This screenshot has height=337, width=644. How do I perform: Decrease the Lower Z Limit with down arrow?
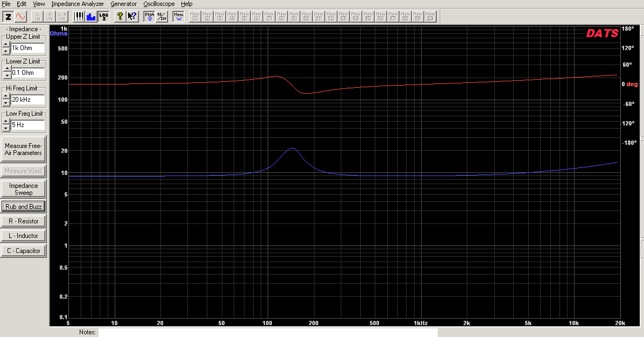tap(6, 75)
